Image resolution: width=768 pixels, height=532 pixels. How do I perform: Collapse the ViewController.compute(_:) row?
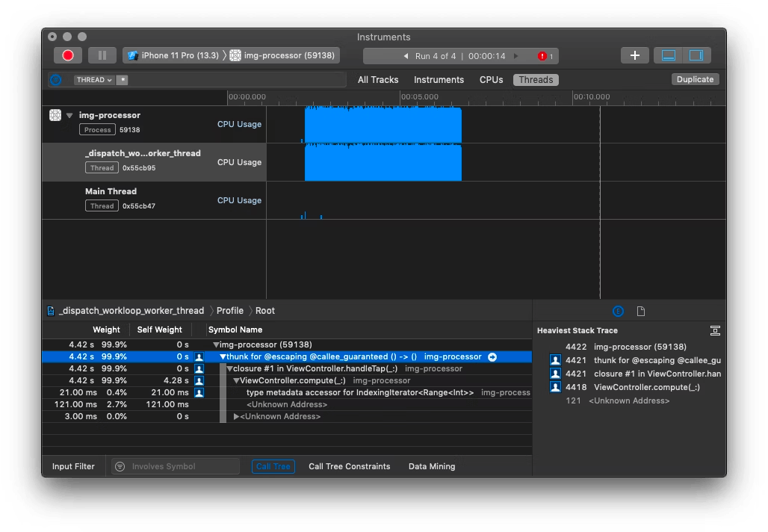click(x=236, y=380)
